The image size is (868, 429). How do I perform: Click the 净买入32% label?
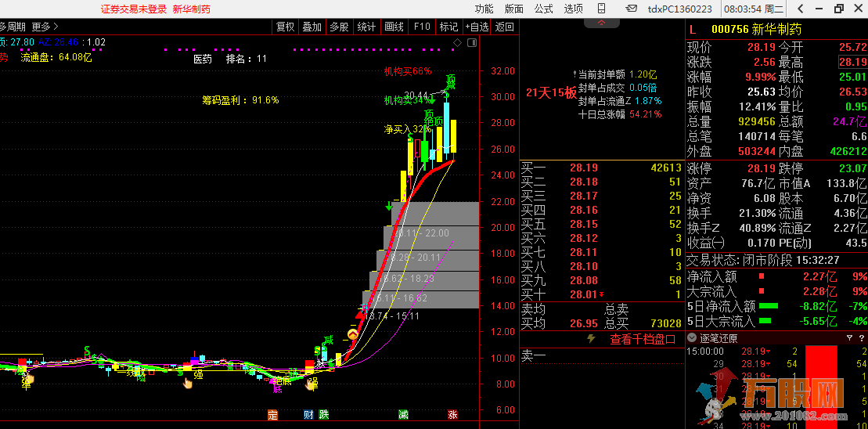[407, 129]
